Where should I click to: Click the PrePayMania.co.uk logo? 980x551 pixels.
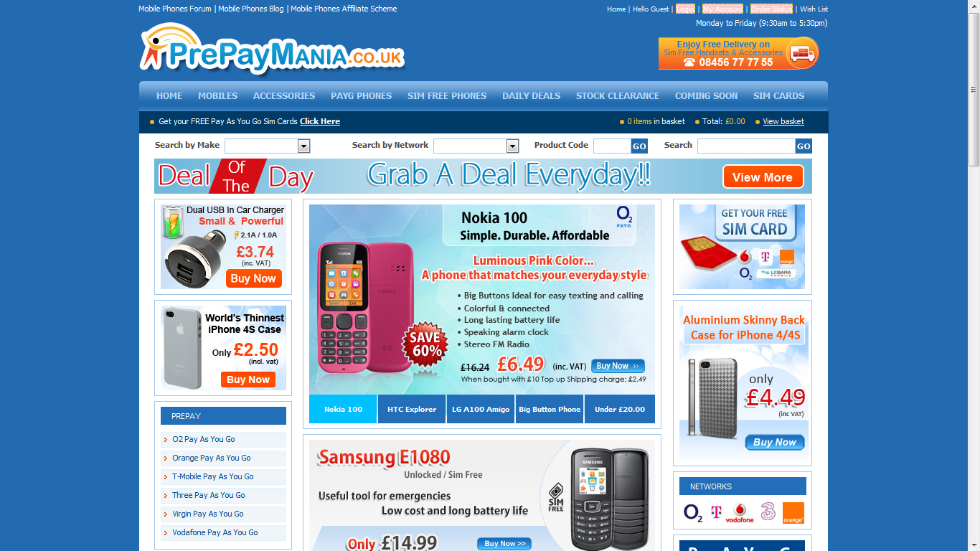tap(272, 49)
